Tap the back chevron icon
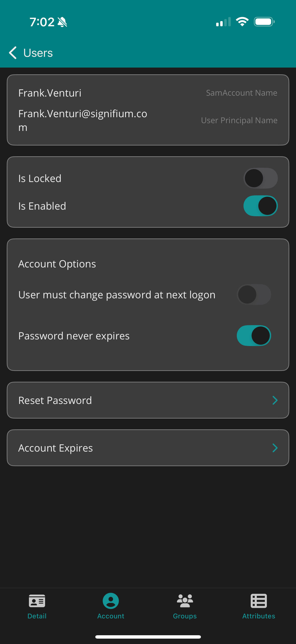 tap(13, 53)
